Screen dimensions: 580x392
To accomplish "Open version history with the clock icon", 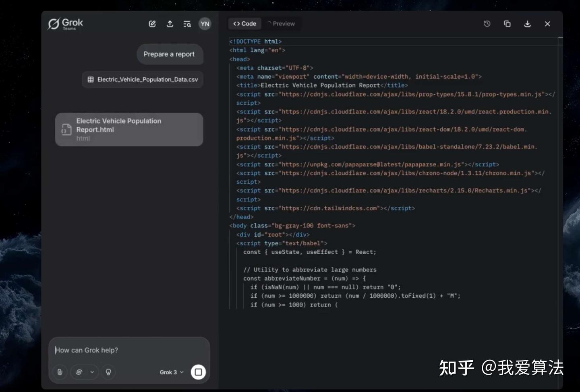I will 487,24.
